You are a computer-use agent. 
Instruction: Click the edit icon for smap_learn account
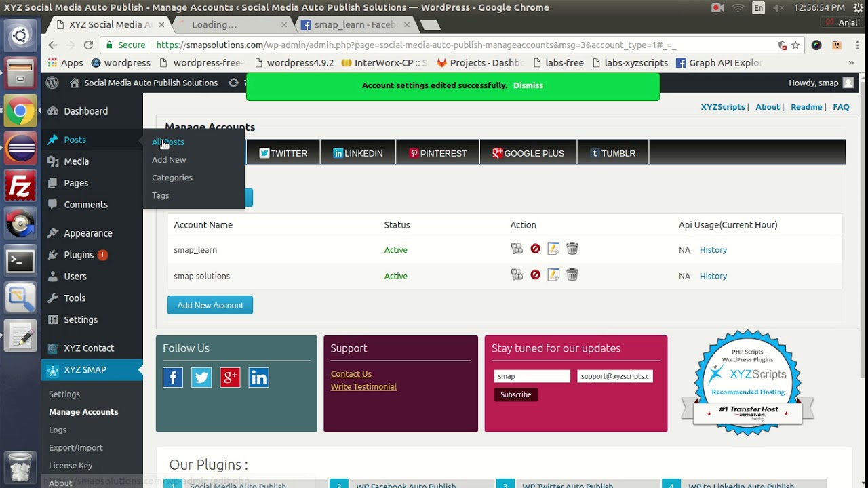553,249
